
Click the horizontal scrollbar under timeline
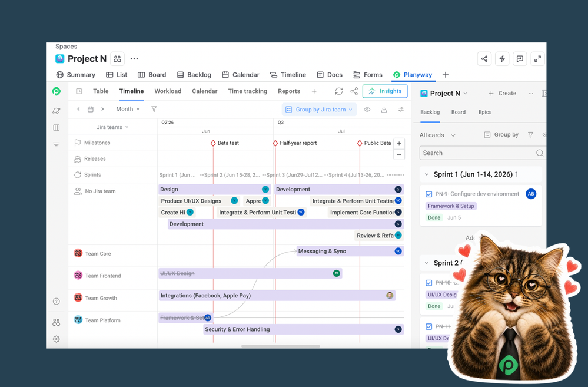281,346
